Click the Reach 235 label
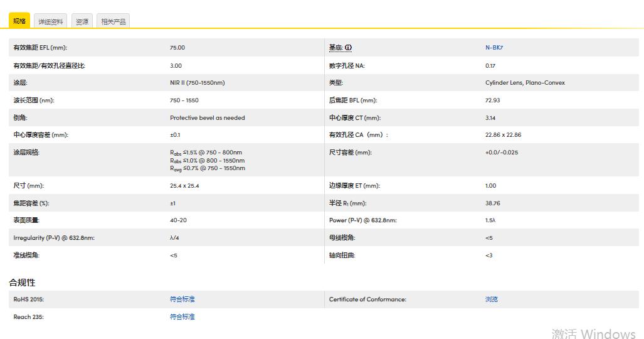The height and width of the screenshot is (339, 644). click(28, 317)
